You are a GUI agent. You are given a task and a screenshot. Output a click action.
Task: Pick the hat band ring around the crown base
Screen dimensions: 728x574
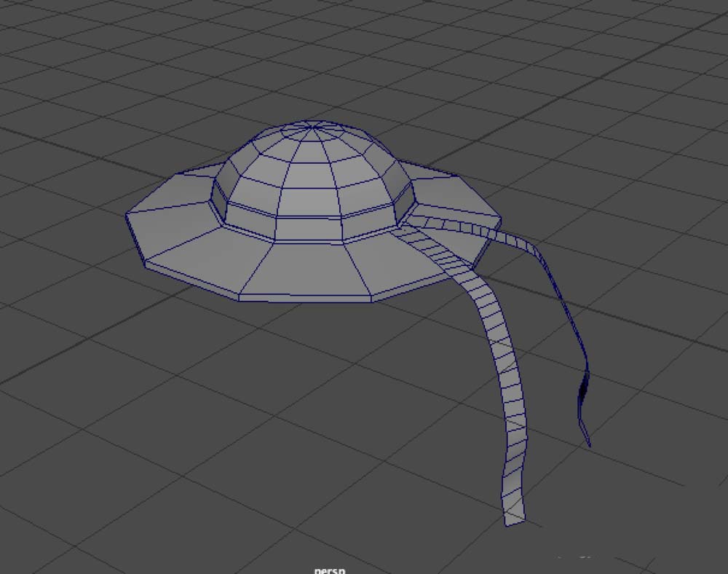[x=308, y=229]
